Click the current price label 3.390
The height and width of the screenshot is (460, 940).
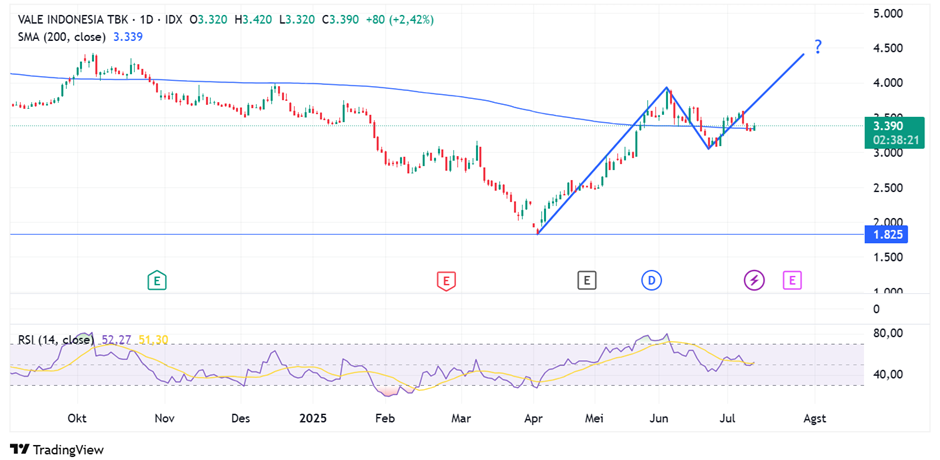[889, 126]
